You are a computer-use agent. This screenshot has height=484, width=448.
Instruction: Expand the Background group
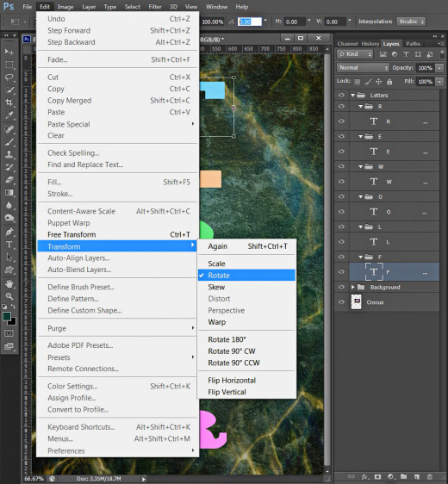tap(353, 287)
